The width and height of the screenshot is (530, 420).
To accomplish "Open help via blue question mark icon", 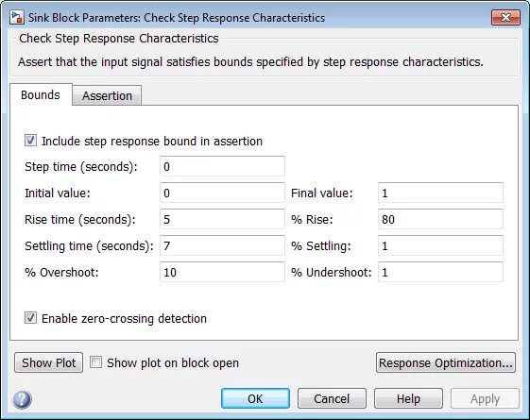I will (22, 399).
